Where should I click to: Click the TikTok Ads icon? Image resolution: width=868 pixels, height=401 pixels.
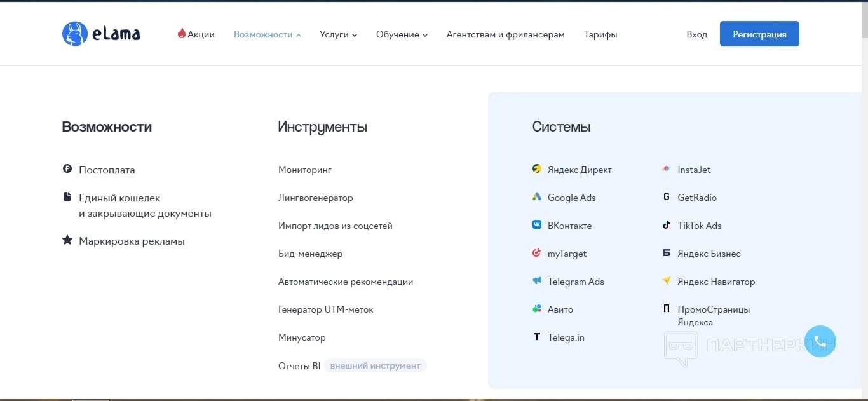[667, 225]
